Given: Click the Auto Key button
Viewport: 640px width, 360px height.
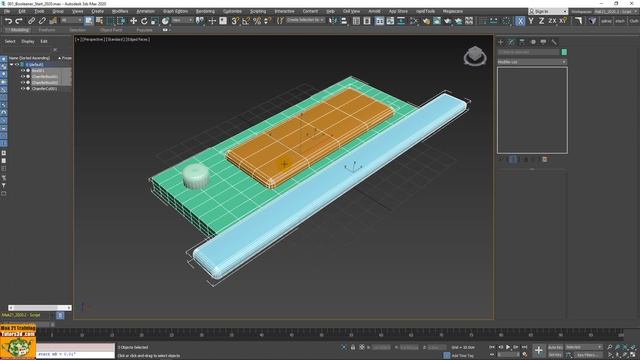Looking at the screenshot, I should click(x=555, y=347).
